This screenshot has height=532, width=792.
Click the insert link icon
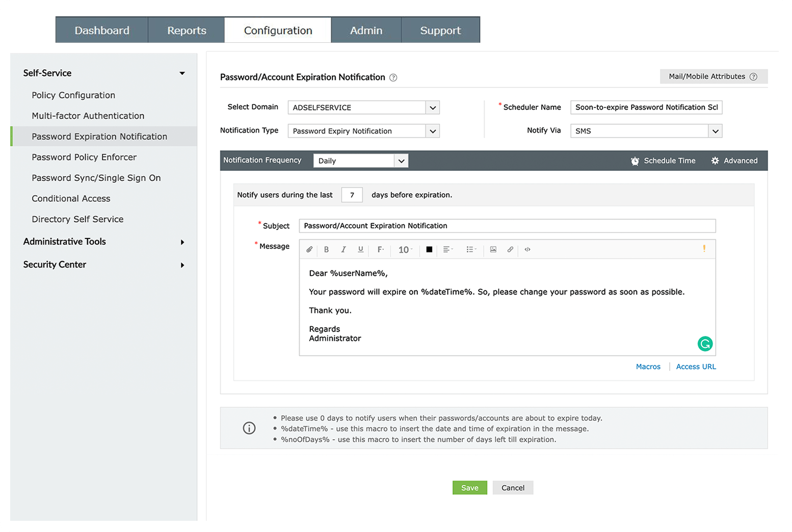pyautogui.click(x=510, y=250)
